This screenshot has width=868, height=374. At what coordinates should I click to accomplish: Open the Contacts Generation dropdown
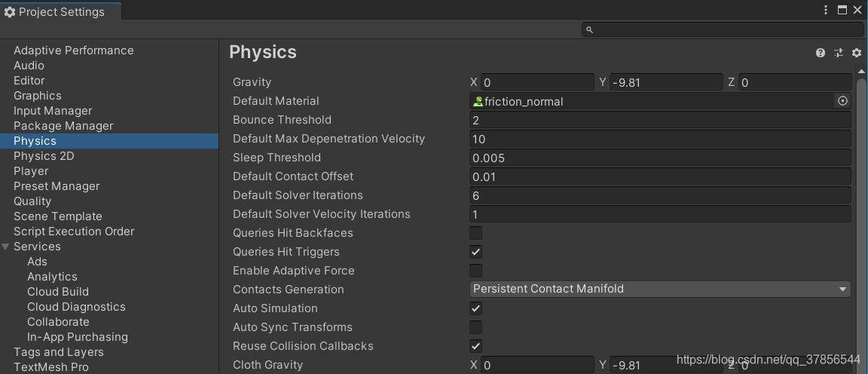659,290
